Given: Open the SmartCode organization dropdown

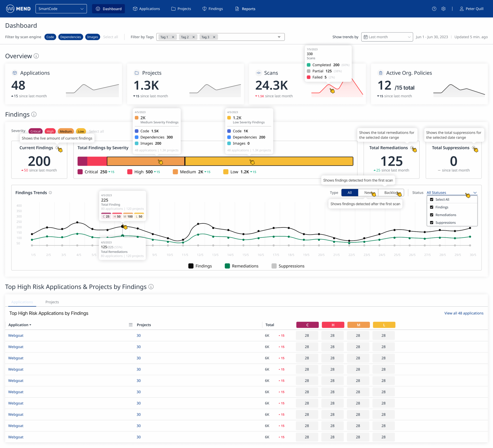Looking at the screenshot, I should point(61,9).
